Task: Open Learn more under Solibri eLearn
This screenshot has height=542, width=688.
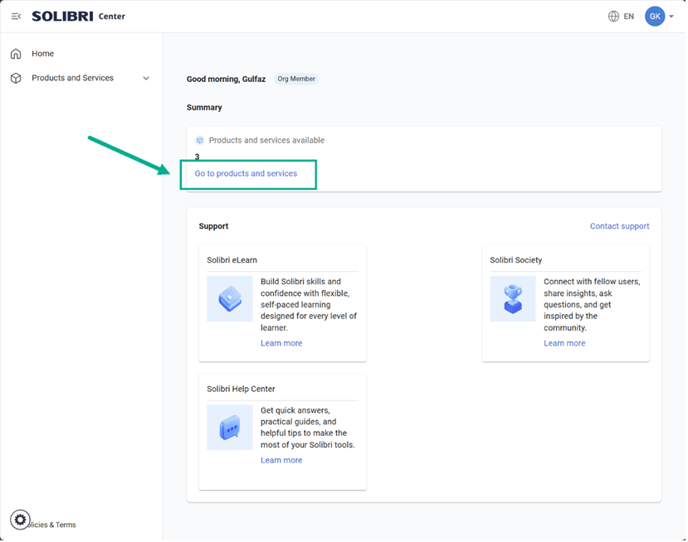Action: coord(281,343)
